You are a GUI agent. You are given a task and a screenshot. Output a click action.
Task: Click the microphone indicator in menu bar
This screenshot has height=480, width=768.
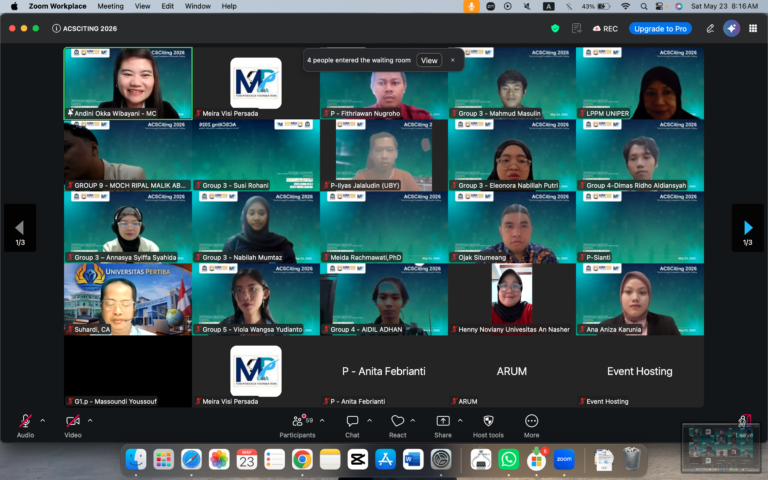pyautogui.click(x=471, y=6)
